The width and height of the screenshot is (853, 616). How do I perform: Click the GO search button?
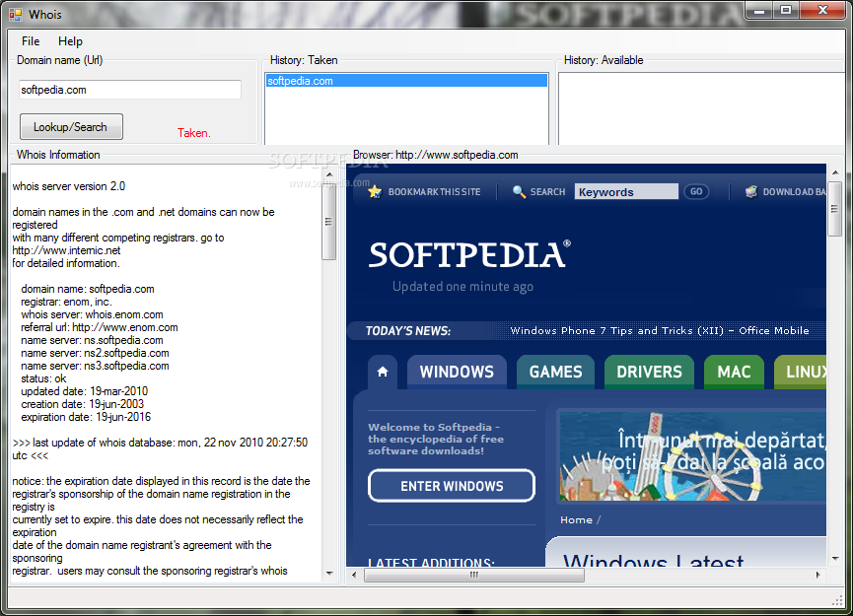(x=696, y=191)
